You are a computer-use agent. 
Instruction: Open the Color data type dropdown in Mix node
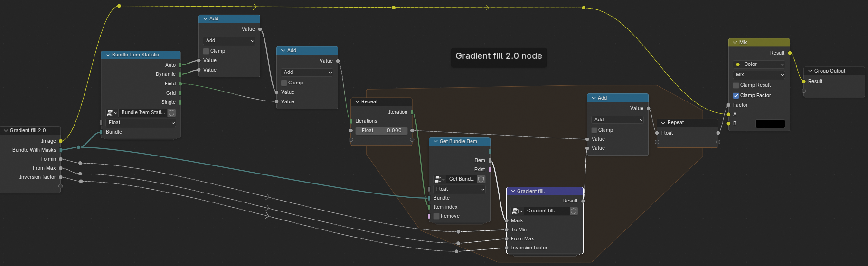759,64
